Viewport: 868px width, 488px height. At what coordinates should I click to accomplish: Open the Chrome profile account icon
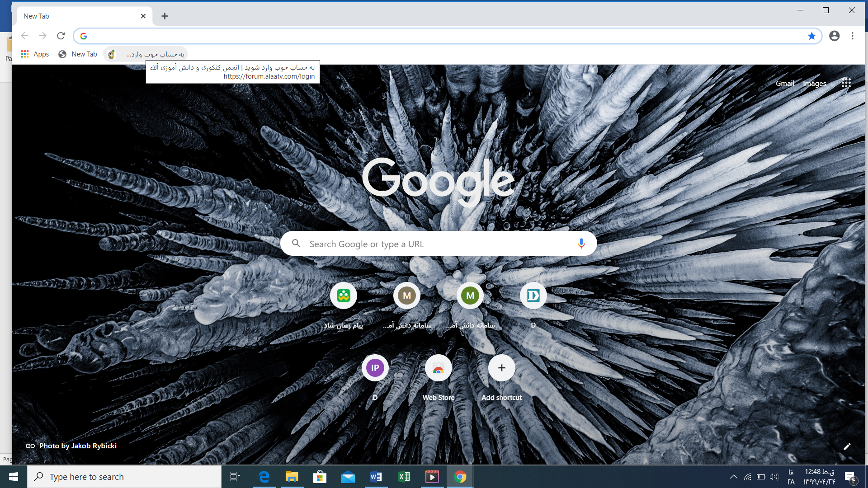click(x=834, y=36)
